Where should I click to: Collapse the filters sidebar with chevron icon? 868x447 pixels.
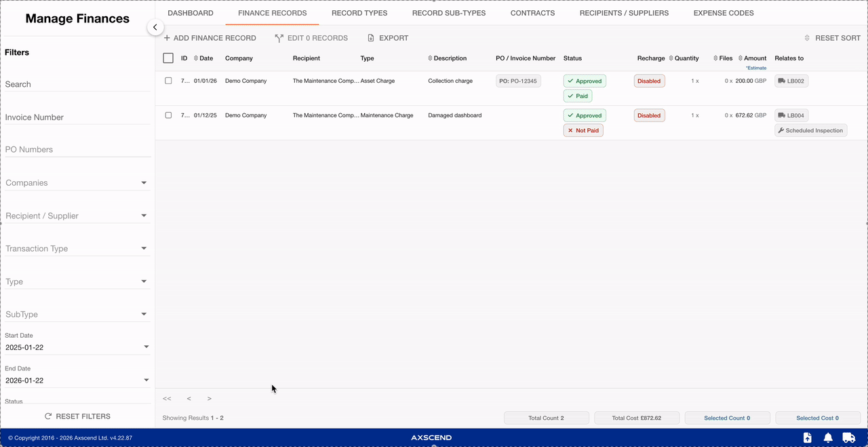point(155,27)
